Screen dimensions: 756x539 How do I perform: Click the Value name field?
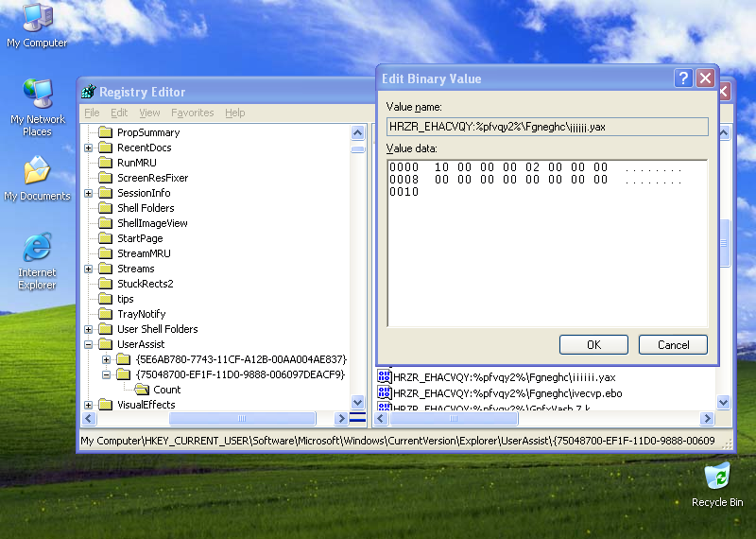click(547, 127)
